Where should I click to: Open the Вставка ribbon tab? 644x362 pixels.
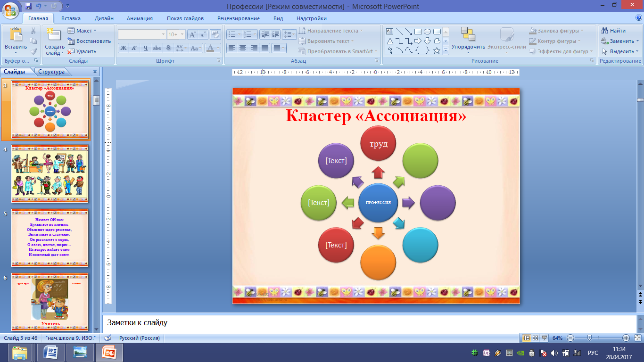point(71,18)
